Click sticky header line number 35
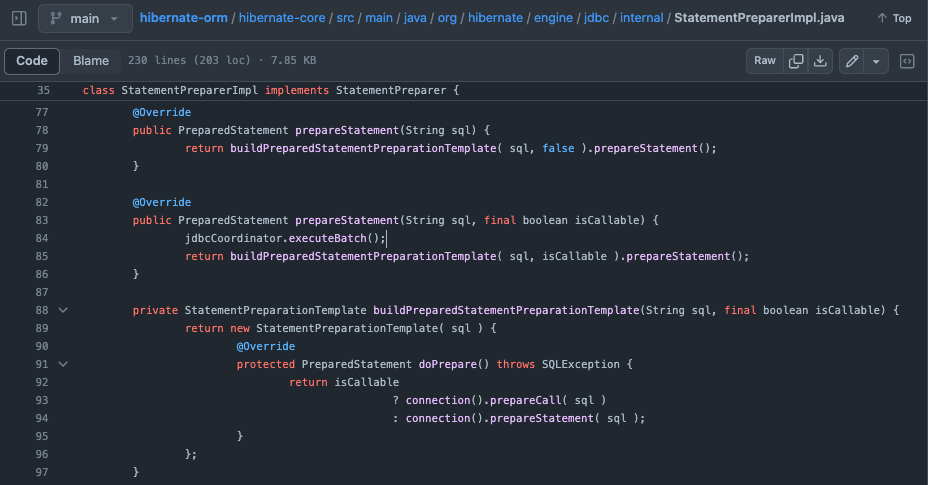 point(43,91)
